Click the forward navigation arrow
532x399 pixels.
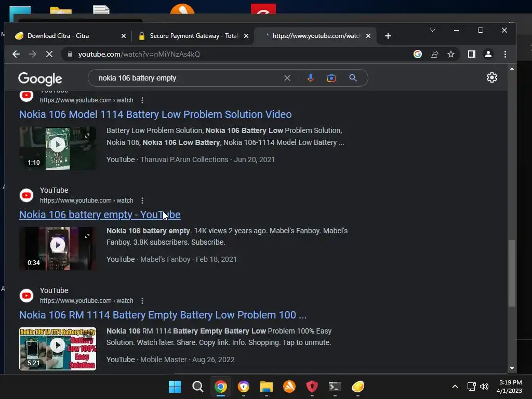point(33,54)
